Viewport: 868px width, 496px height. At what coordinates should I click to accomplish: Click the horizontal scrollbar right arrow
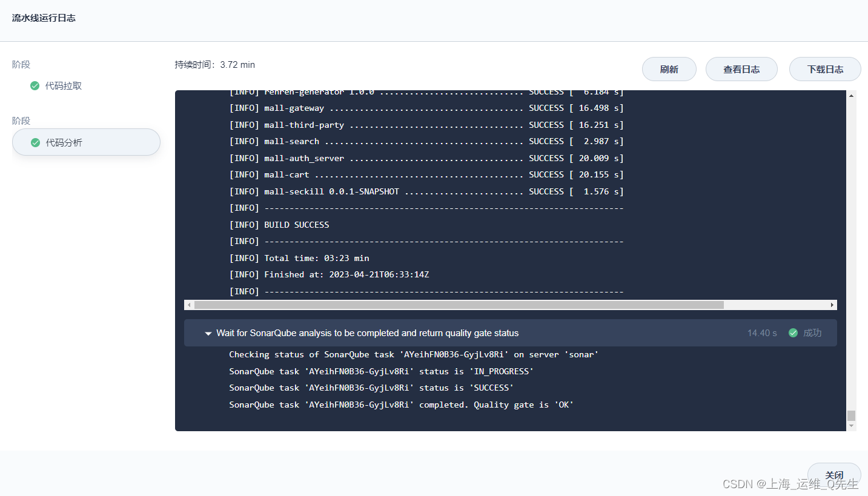[x=832, y=305]
